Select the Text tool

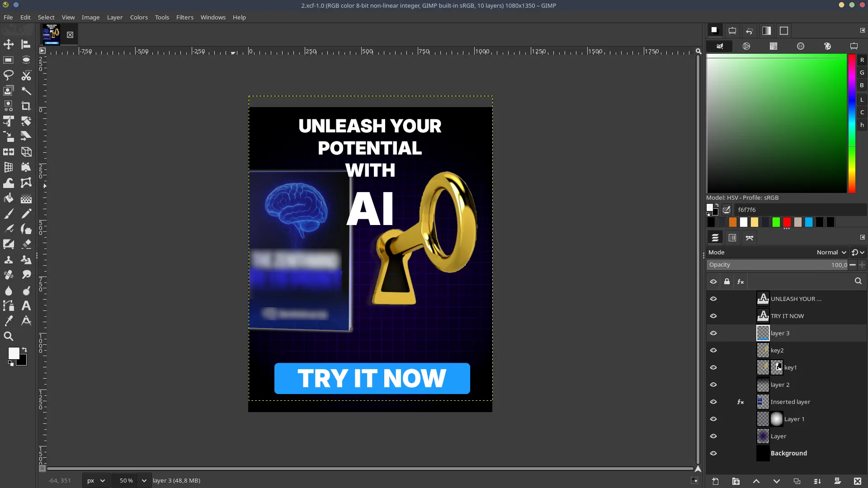point(26,306)
